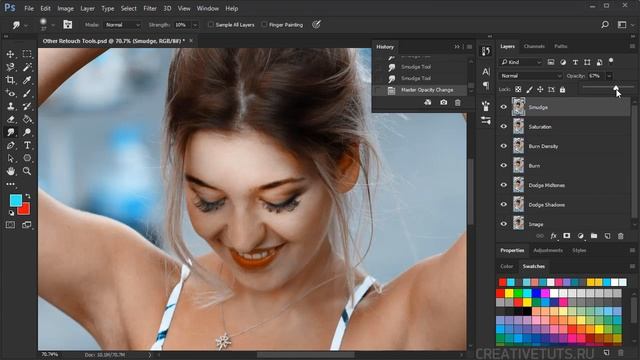Click the cyan foreground color swatch
Viewport: 640px width, 360px height.
click(16, 200)
